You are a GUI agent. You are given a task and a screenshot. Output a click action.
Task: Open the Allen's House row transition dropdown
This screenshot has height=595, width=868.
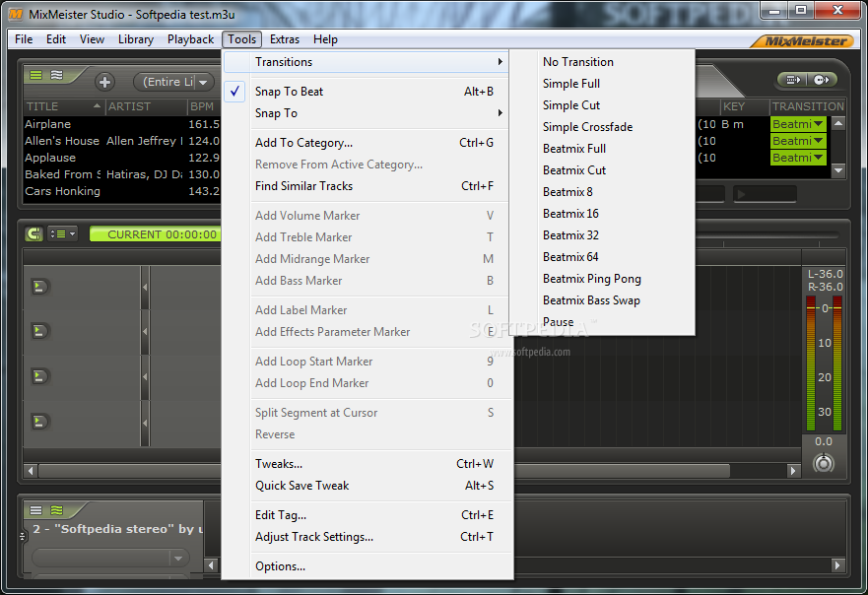pyautogui.click(x=798, y=141)
